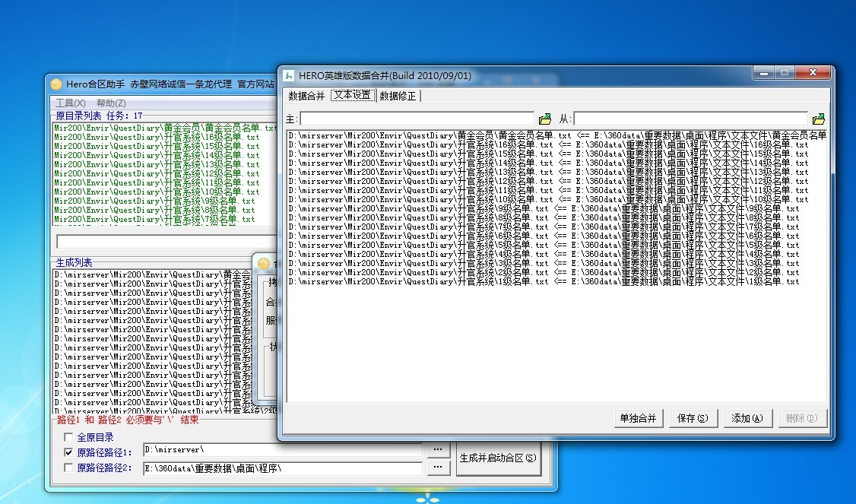The image size is (856, 504).
Task: Enable the 全原目录 checkbox
Action: click(69, 437)
